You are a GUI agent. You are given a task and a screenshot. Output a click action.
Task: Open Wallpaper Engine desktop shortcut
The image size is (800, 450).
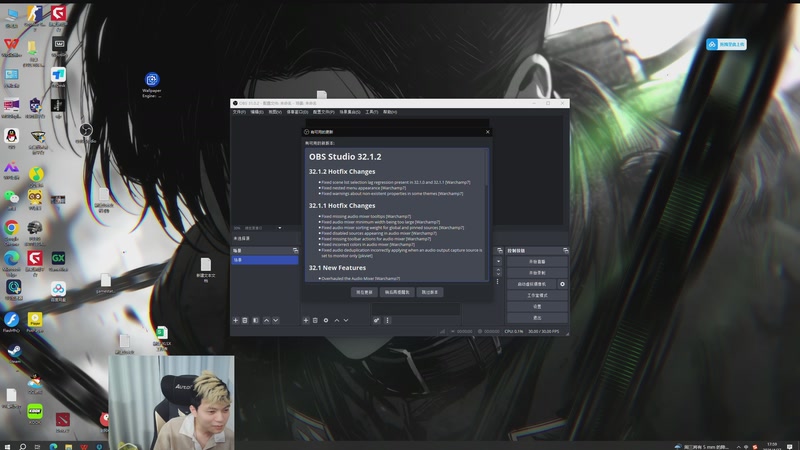[x=152, y=85]
